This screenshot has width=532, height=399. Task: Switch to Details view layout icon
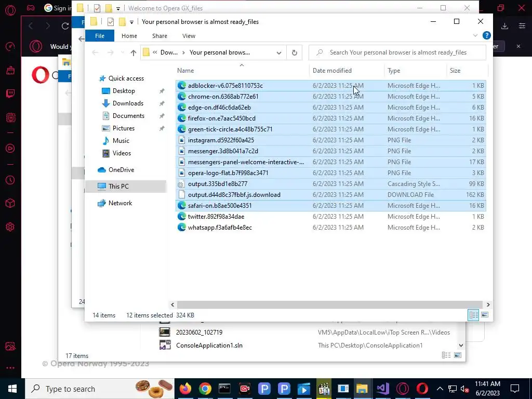coord(474,315)
